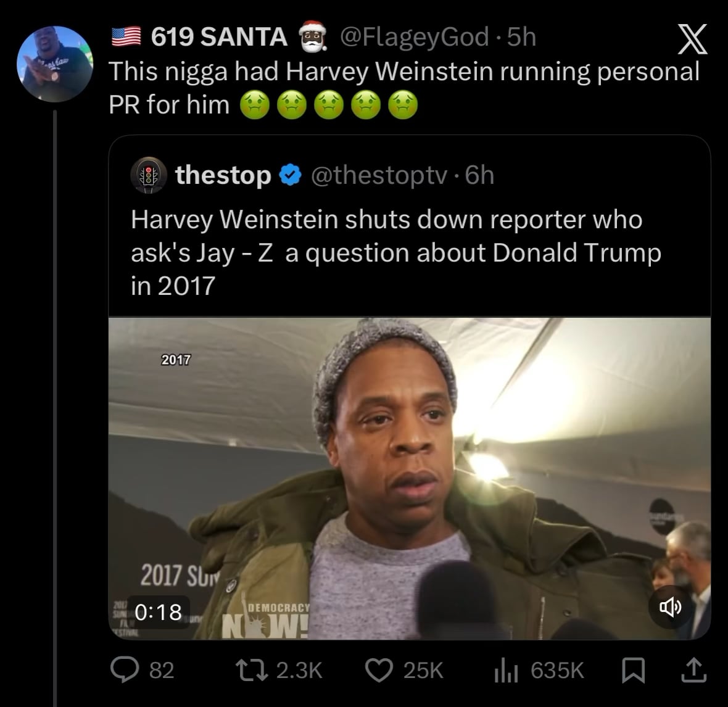Unmute the video with the speaker icon
The width and height of the screenshot is (728, 707).
[x=671, y=607]
